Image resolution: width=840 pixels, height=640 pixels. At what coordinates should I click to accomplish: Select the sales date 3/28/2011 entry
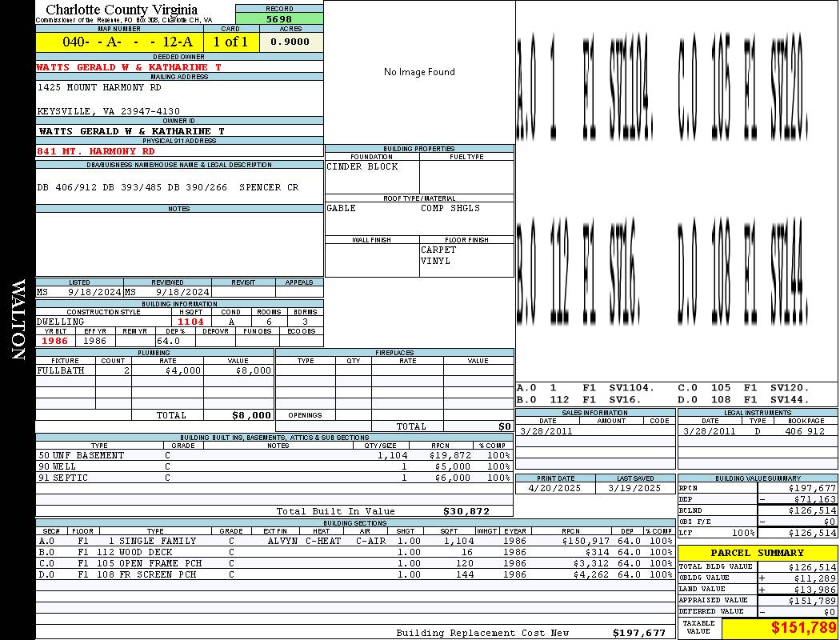(x=546, y=431)
